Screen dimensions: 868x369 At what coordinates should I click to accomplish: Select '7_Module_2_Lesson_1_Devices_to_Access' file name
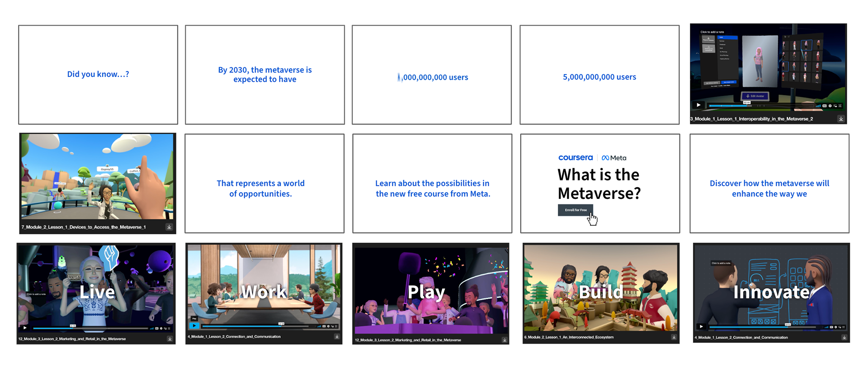point(84,227)
